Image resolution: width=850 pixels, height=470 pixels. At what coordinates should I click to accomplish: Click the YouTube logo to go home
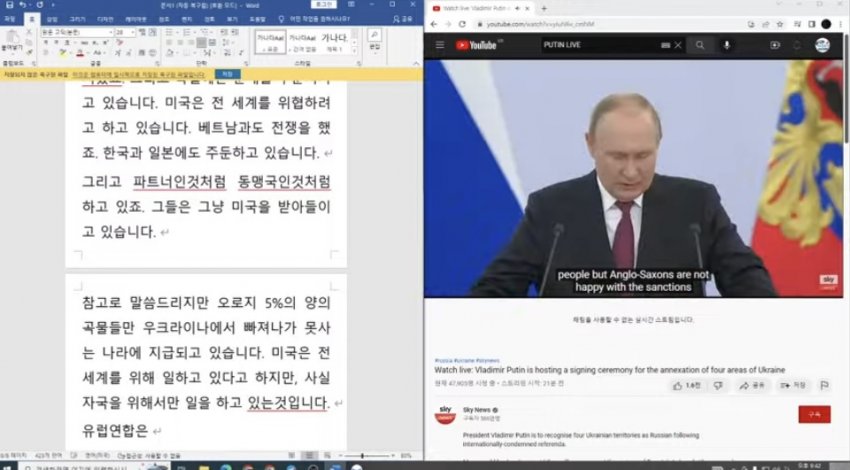click(479, 45)
